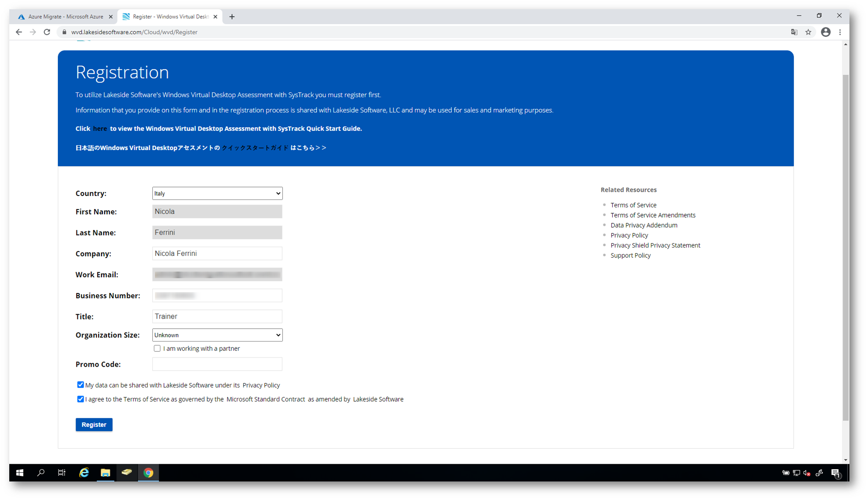
Task: Open Task View on the taskbar
Action: click(62, 473)
